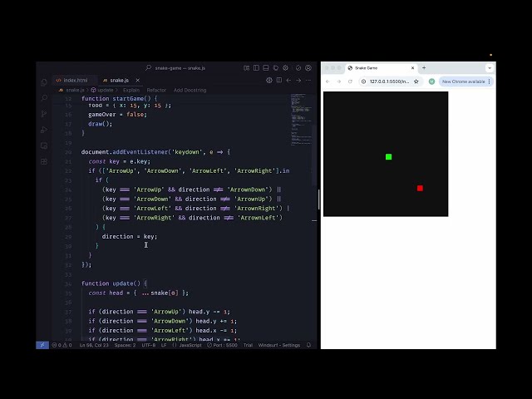
Task: Open a new Chrome tab
Action: point(424,68)
